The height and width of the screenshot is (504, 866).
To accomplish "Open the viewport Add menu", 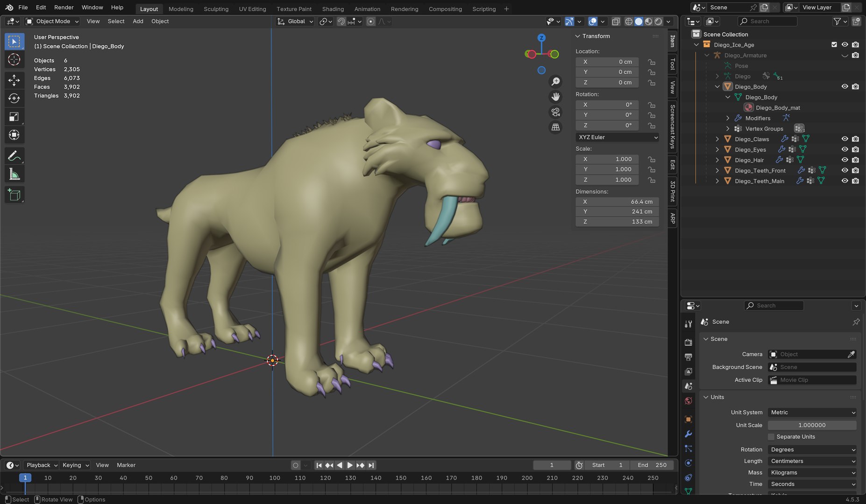I will click(138, 21).
